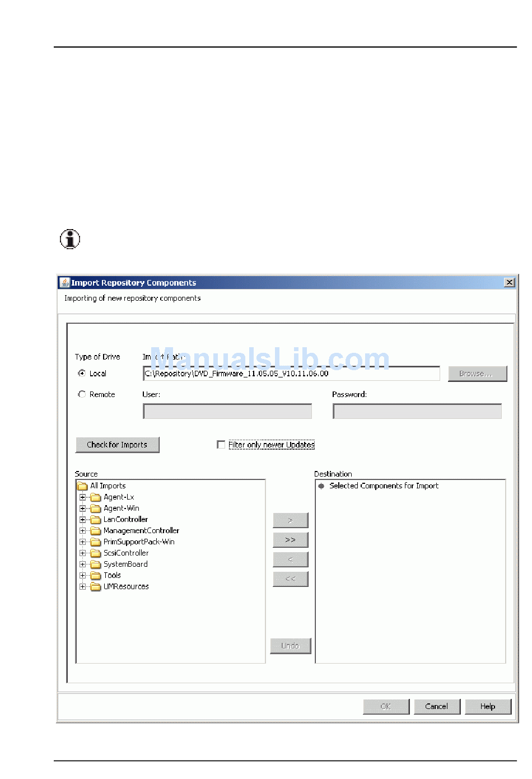Select the PrimSupportPack-Win tree label

point(139,542)
